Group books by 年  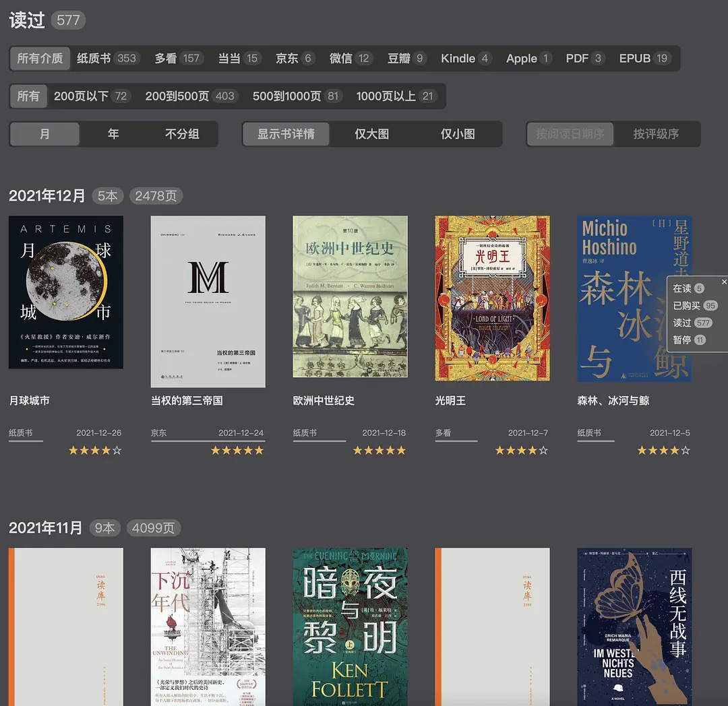coord(113,134)
